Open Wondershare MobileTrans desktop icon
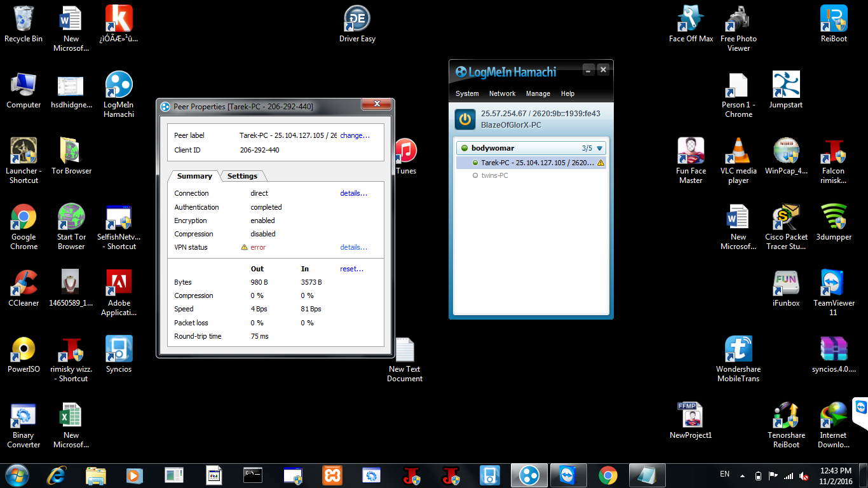This screenshot has width=868, height=488. point(738,359)
